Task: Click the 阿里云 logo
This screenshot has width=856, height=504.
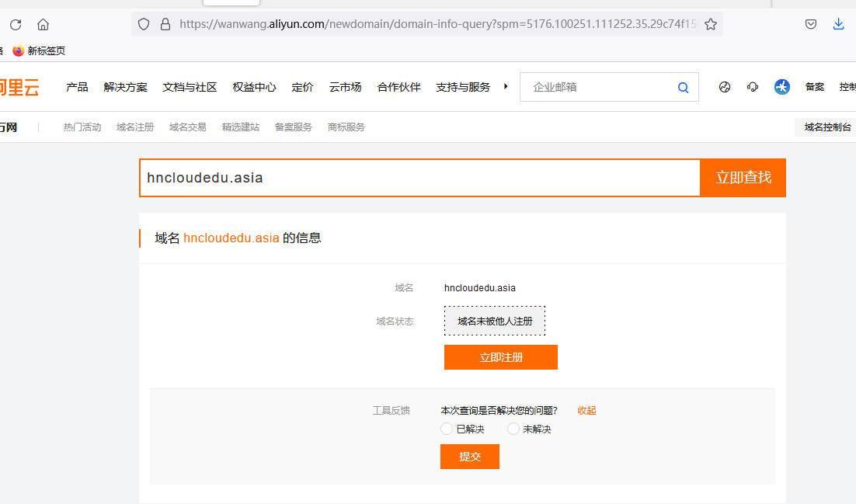Action: [x=19, y=88]
